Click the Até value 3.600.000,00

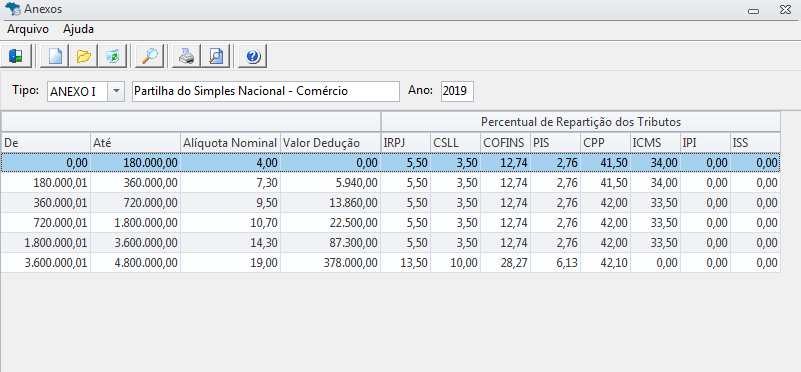(x=135, y=243)
